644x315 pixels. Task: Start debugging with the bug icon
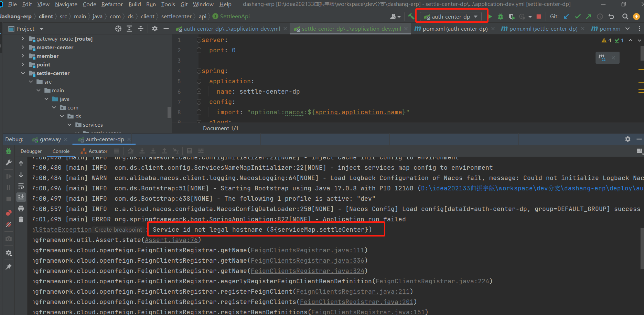tap(501, 17)
